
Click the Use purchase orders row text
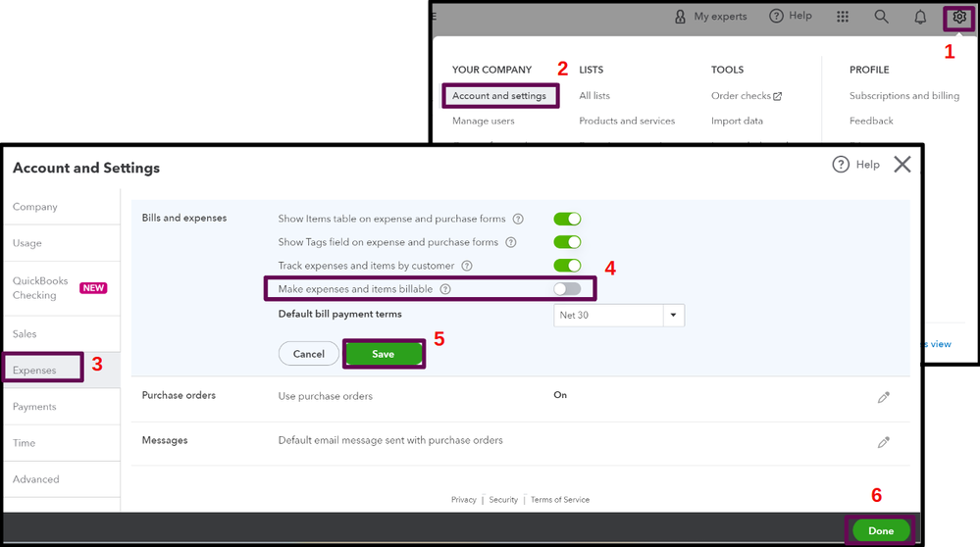pyautogui.click(x=325, y=396)
